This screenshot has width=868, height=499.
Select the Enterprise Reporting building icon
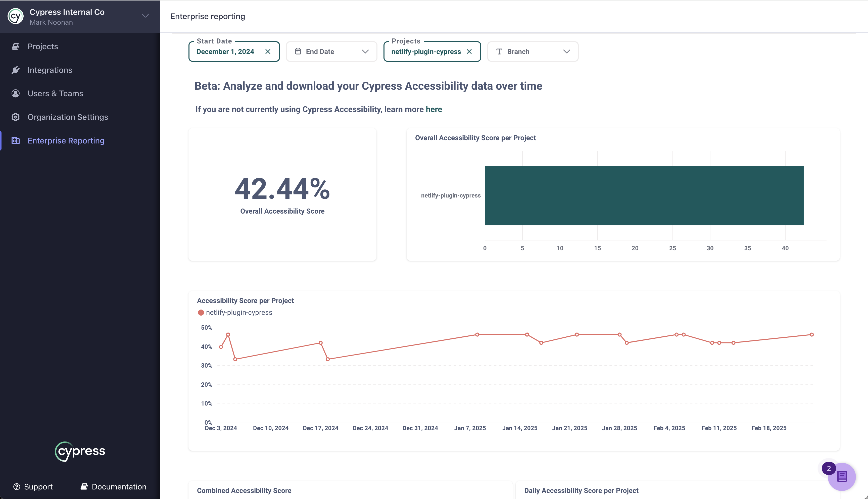point(16,140)
